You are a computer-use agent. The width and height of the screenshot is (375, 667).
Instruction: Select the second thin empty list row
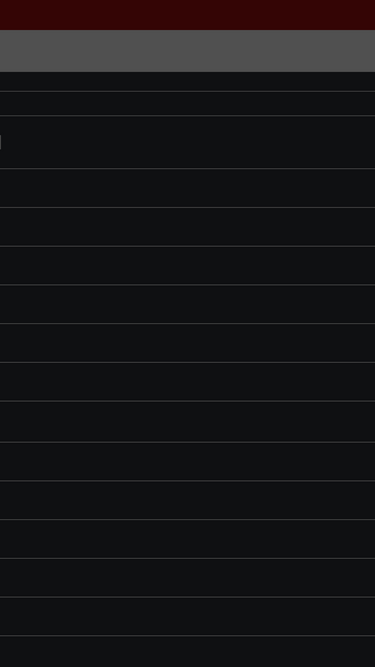click(188, 103)
